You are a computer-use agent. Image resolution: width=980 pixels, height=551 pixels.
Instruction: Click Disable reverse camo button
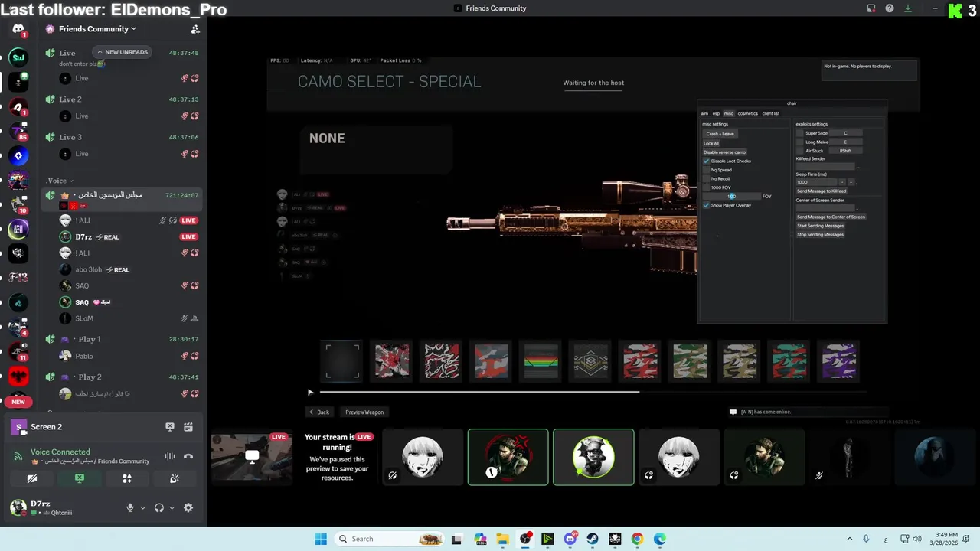[x=724, y=152]
